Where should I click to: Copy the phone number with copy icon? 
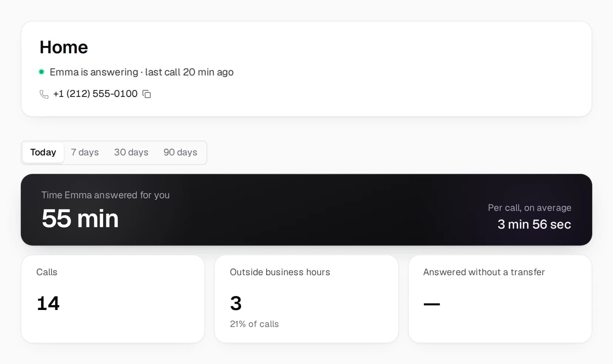(x=147, y=94)
